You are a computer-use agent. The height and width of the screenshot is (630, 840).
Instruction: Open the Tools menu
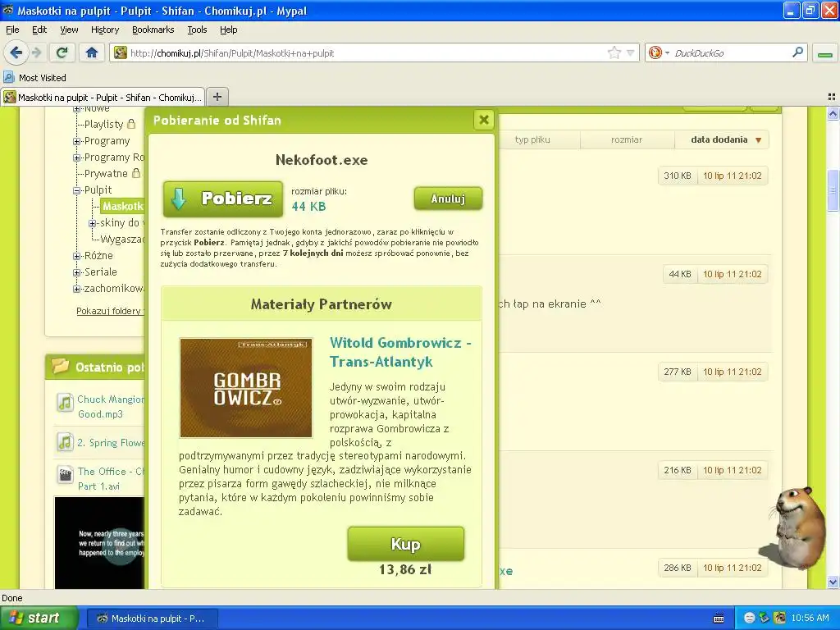(197, 30)
